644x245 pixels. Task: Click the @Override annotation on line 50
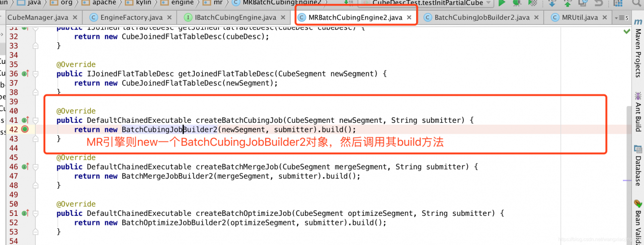76,204
